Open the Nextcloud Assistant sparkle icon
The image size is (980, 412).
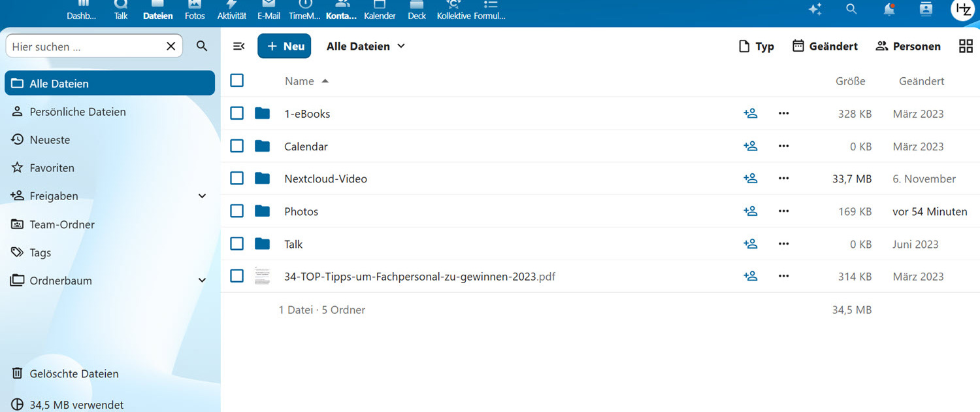click(x=815, y=9)
